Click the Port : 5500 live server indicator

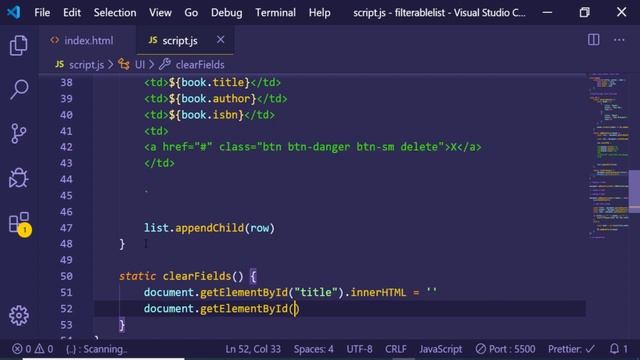click(x=505, y=349)
